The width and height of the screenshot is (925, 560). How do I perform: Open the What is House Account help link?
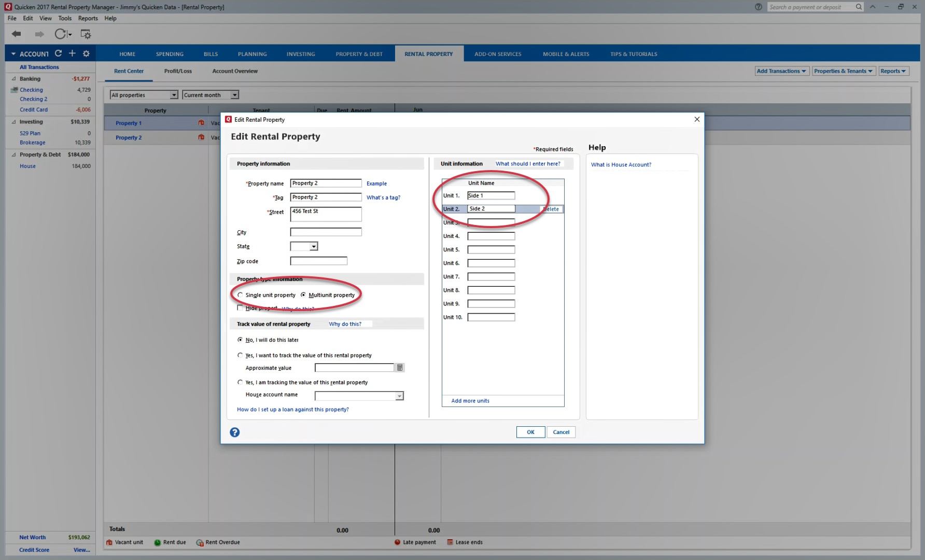click(x=621, y=165)
